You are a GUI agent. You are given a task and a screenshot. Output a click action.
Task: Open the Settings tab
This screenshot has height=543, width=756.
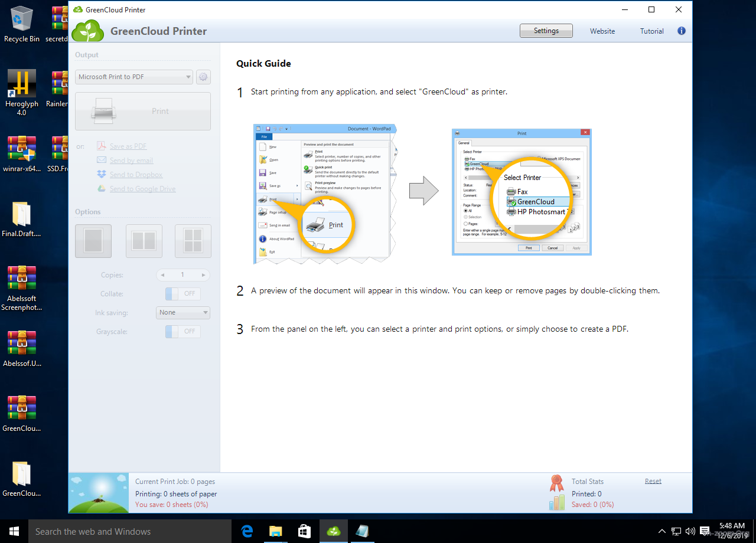[546, 31]
